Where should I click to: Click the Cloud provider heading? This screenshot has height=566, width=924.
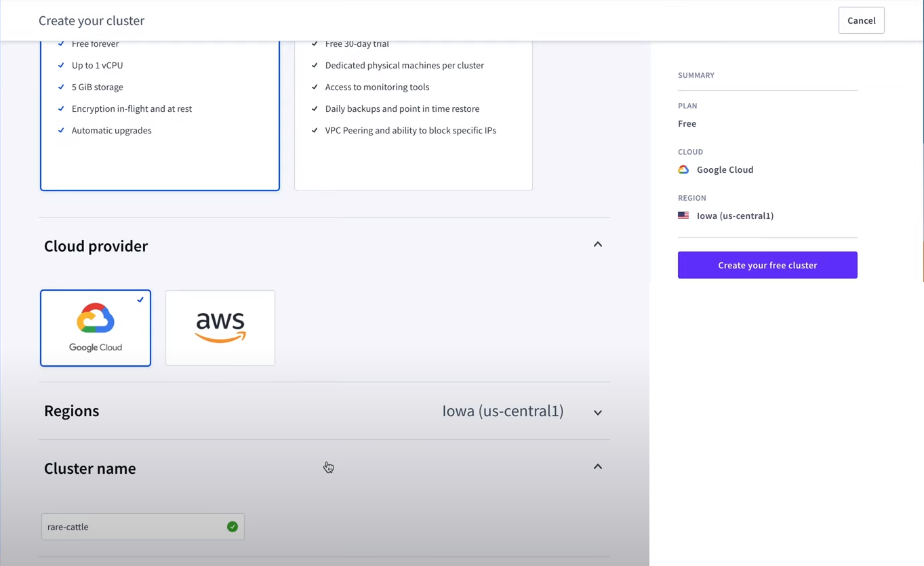coord(96,246)
